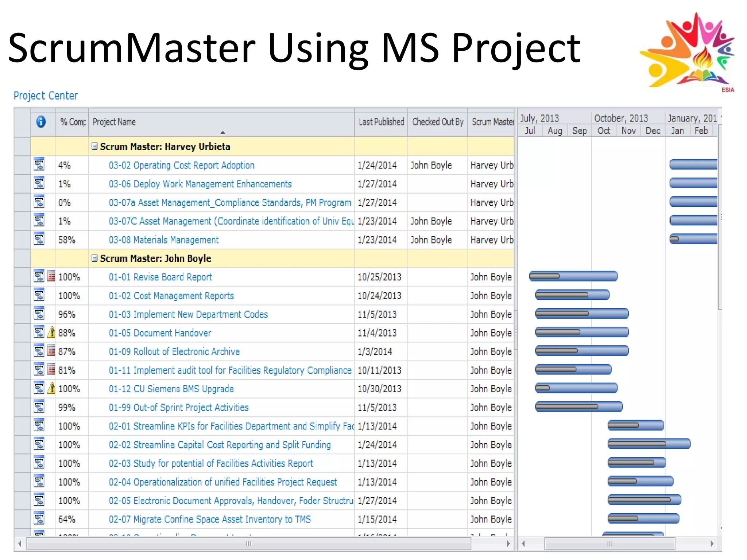Click project icon for 01-99 Out-of Sprint Activities
The image size is (747, 560).
click(x=39, y=407)
